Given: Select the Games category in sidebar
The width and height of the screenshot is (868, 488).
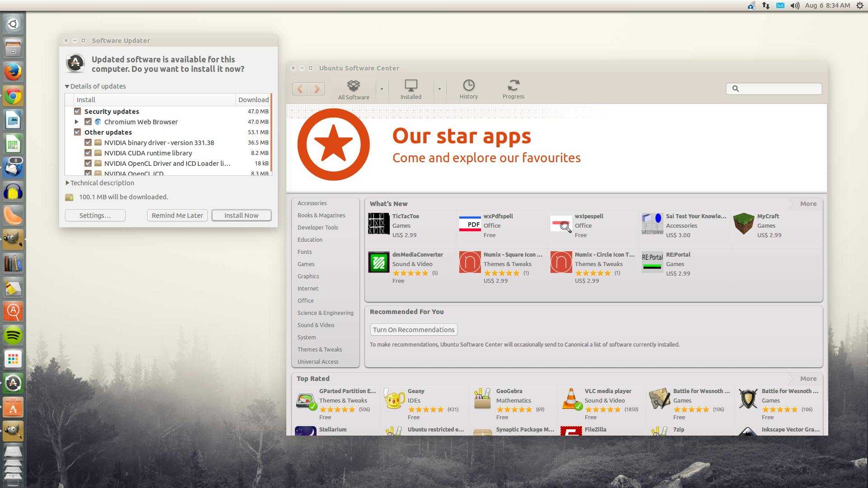Looking at the screenshot, I should pyautogui.click(x=306, y=264).
